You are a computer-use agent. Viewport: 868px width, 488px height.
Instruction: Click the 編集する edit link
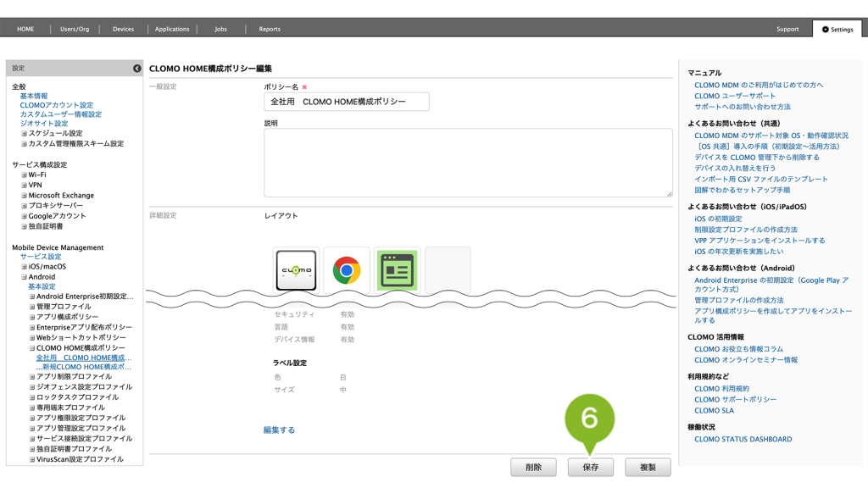280,430
